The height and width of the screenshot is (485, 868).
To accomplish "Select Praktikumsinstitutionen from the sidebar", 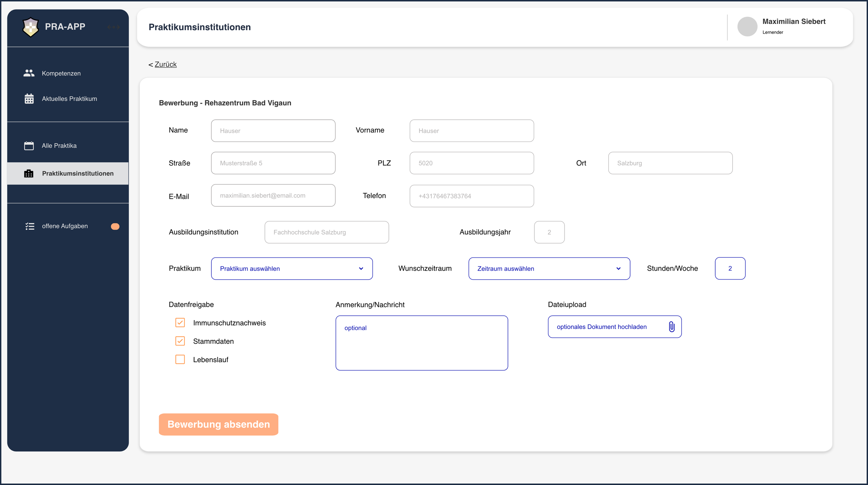I will coord(77,173).
